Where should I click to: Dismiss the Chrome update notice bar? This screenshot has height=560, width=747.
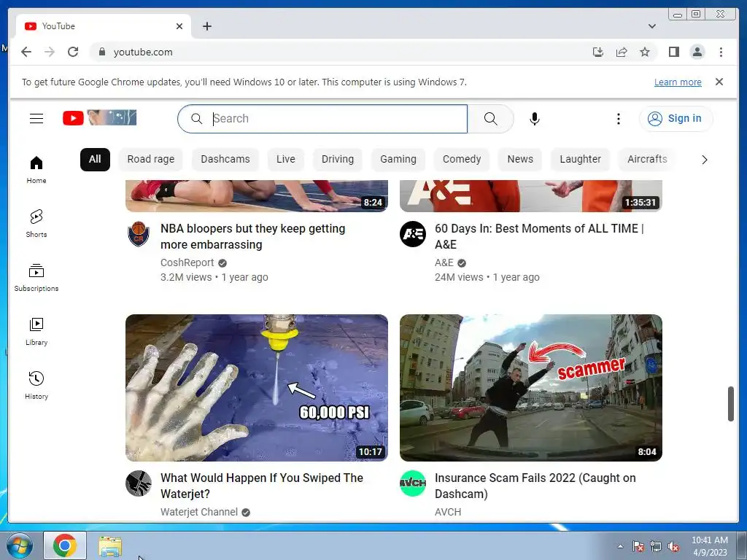click(719, 82)
